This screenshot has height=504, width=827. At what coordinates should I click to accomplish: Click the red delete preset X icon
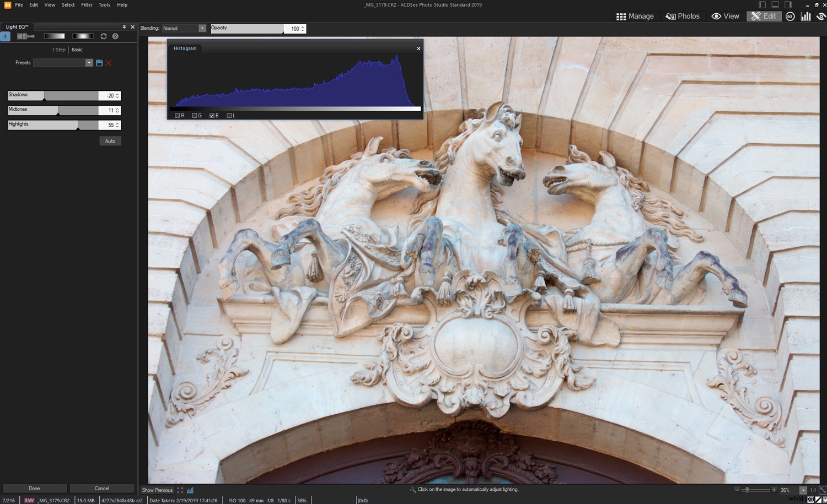[x=108, y=63]
